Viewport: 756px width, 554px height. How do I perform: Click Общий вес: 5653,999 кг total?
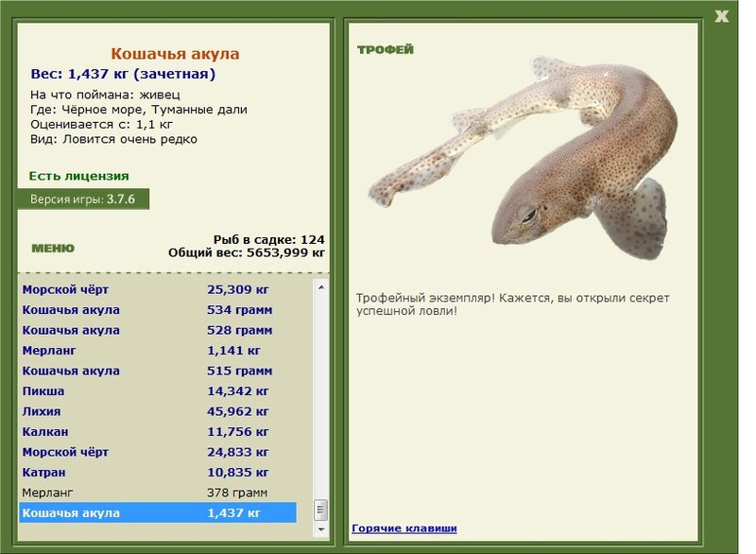[247, 252]
